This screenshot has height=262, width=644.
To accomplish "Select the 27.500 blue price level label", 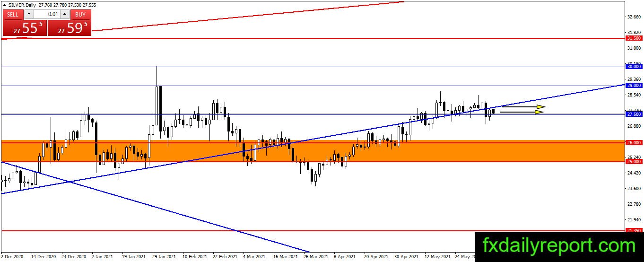I will [x=634, y=114].
